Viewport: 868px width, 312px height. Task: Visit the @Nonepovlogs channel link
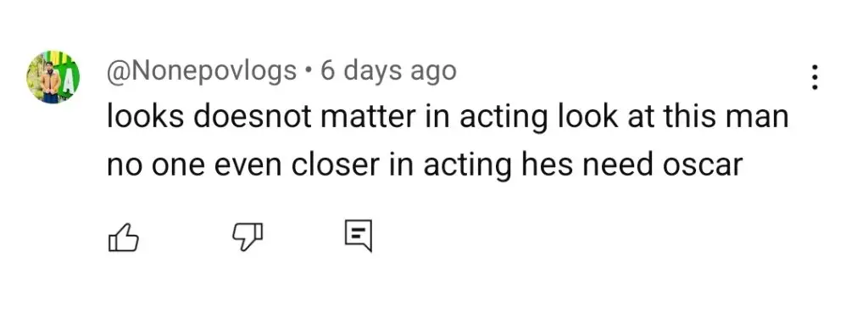click(202, 72)
